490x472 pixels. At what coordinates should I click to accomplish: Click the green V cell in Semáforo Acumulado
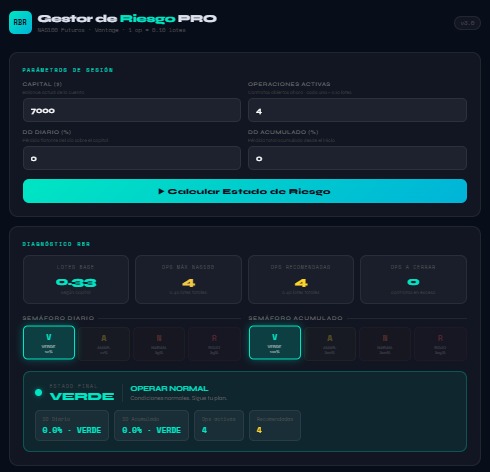tap(275, 343)
